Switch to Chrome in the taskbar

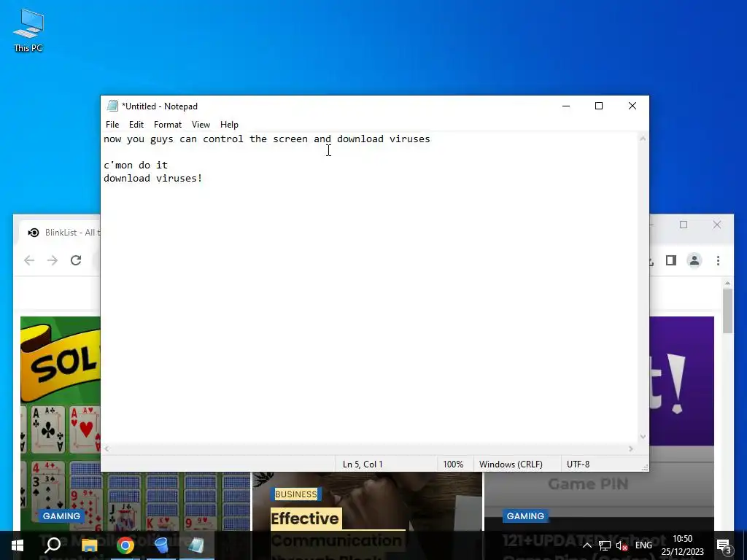coord(125,545)
